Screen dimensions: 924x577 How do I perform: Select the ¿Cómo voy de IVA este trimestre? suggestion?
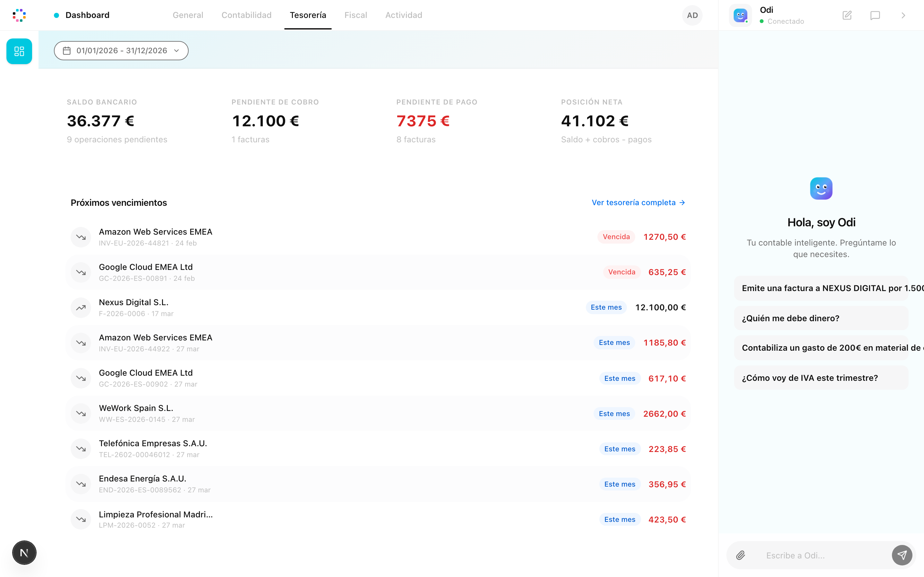click(x=820, y=378)
